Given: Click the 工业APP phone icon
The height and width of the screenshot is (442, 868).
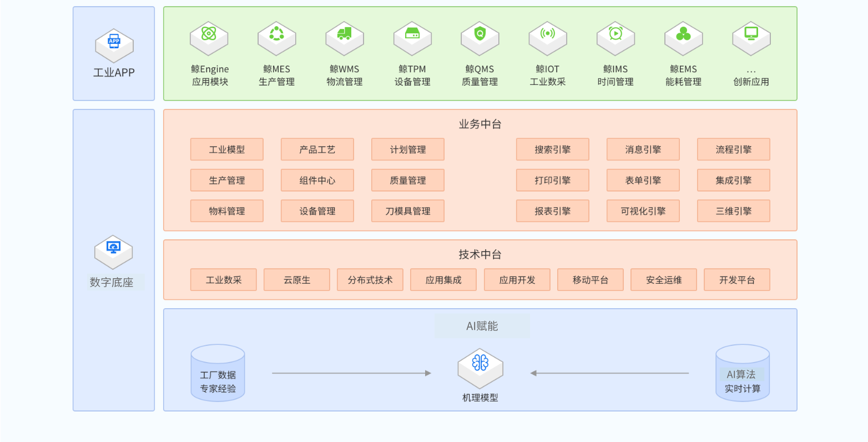Looking at the screenshot, I should pos(114,46).
